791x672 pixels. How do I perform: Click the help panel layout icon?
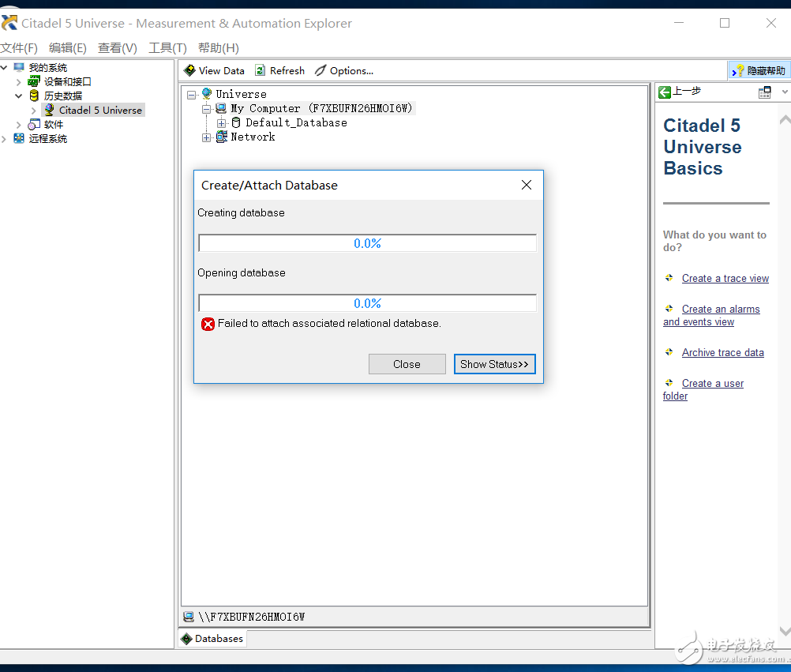click(x=765, y=92)
